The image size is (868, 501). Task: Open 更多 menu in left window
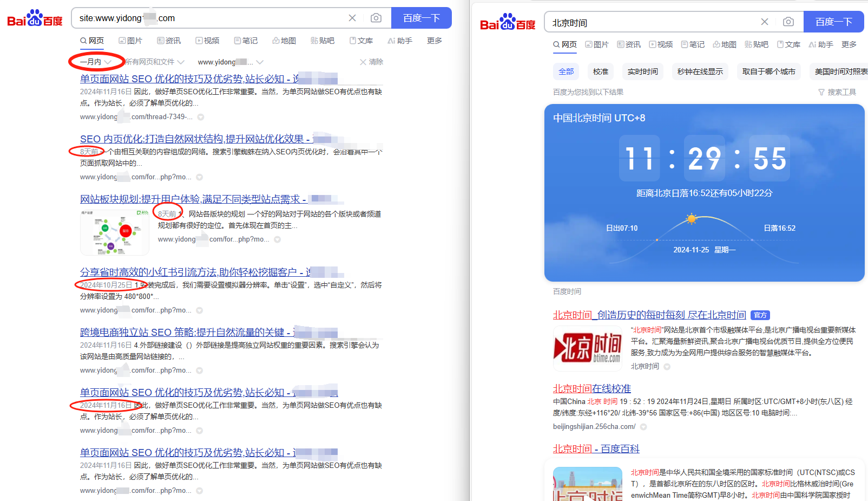click(x=435, y=41)
